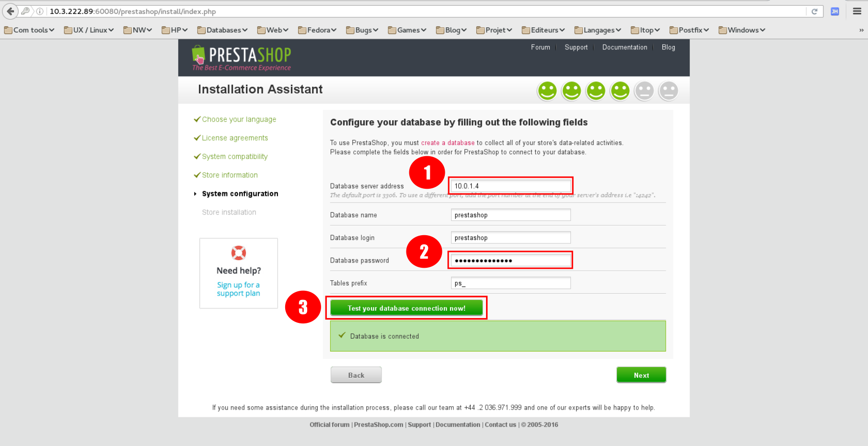Open the Official forum footer link
This screenshot has width=868, height=446.
[x=329, y=424]
